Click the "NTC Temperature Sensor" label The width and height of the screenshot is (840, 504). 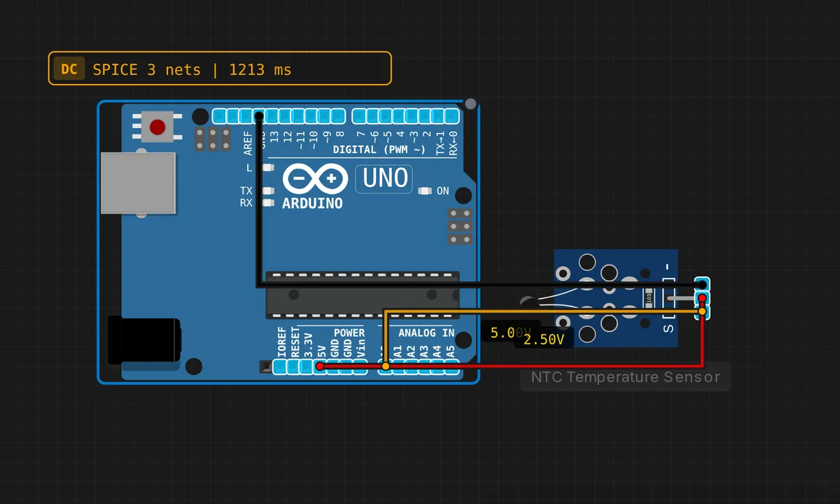(625, 377)
